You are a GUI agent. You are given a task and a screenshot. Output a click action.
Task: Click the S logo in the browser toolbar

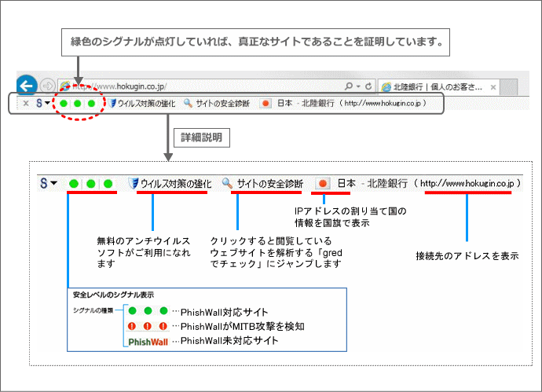(39, 103)
